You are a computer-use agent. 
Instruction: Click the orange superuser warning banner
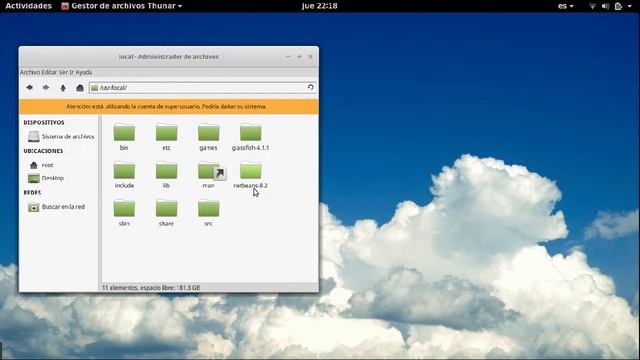coord(169,107)
